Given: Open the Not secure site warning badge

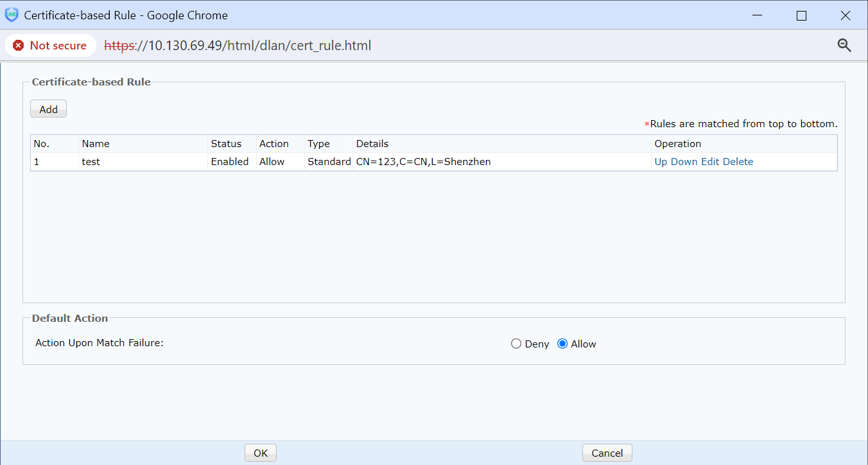Looking at the screenshot, I should coord(50,46).
